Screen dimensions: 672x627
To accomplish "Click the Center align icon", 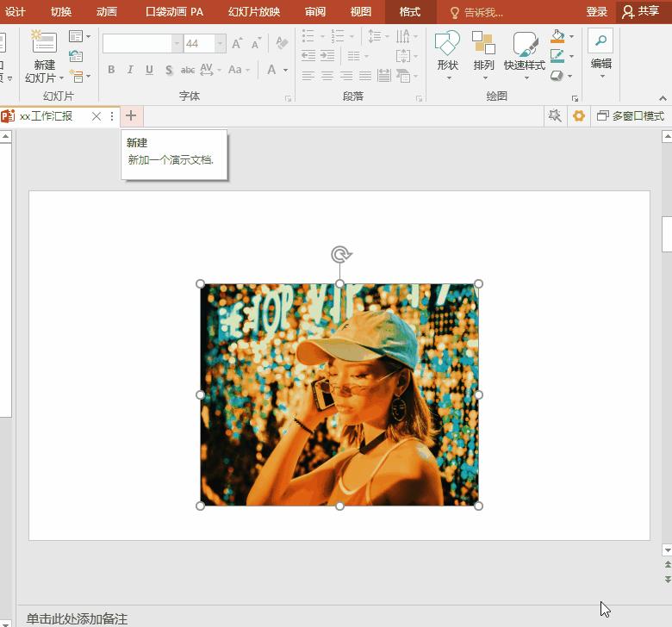I will coord(327,77).
